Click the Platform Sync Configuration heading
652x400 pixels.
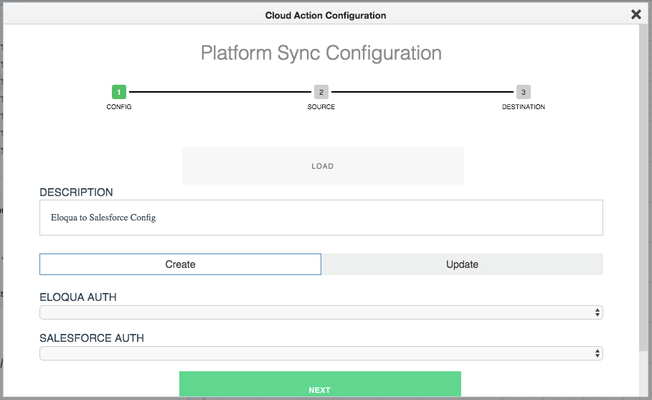point(321,53)
